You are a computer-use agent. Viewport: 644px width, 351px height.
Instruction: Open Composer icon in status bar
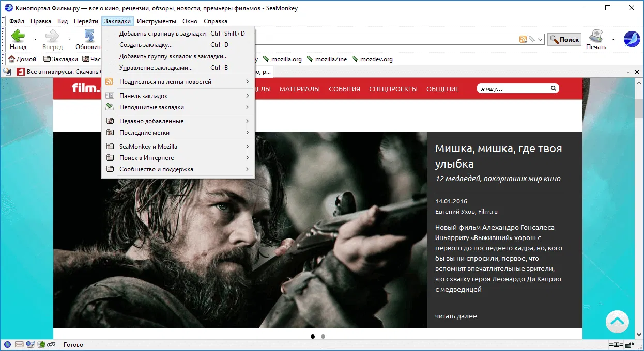coord(30,344)
